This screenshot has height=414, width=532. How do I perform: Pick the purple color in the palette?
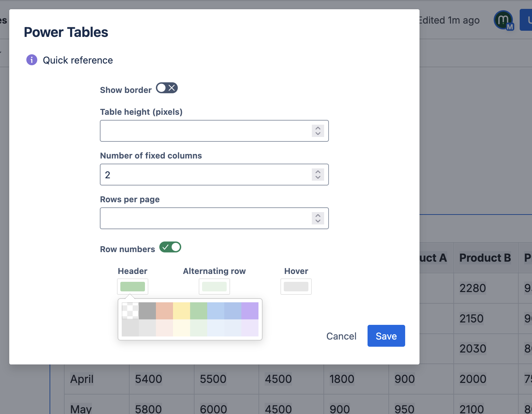coord(250,311)
